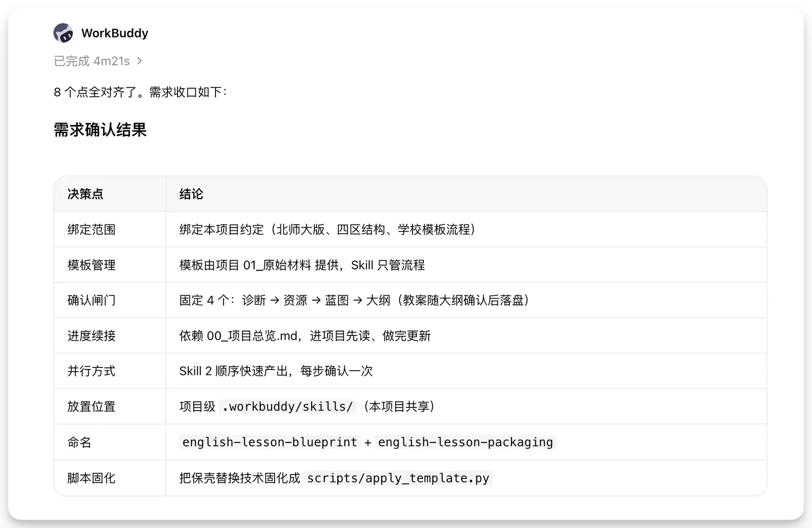The width and height of the screenshot is (812, 528).
Task: Click the 8 个点全对齐了 summary line
Action: pyautogui.click(x=140, y=92)
